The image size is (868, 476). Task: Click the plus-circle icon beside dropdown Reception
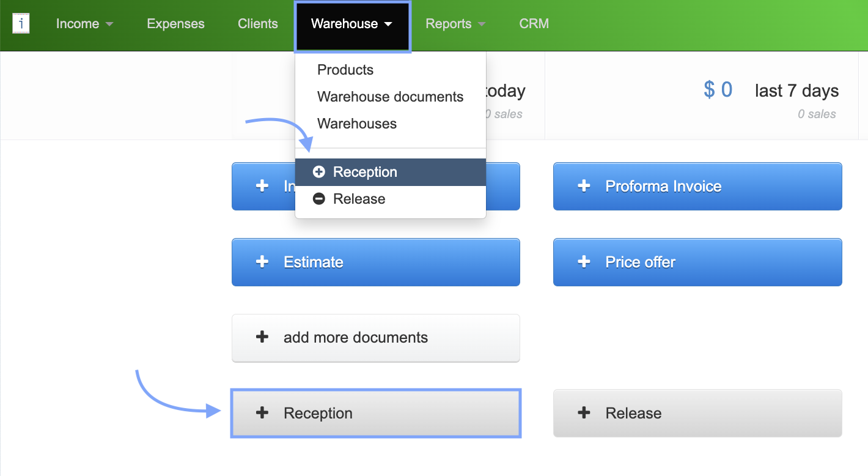point(319,173)
